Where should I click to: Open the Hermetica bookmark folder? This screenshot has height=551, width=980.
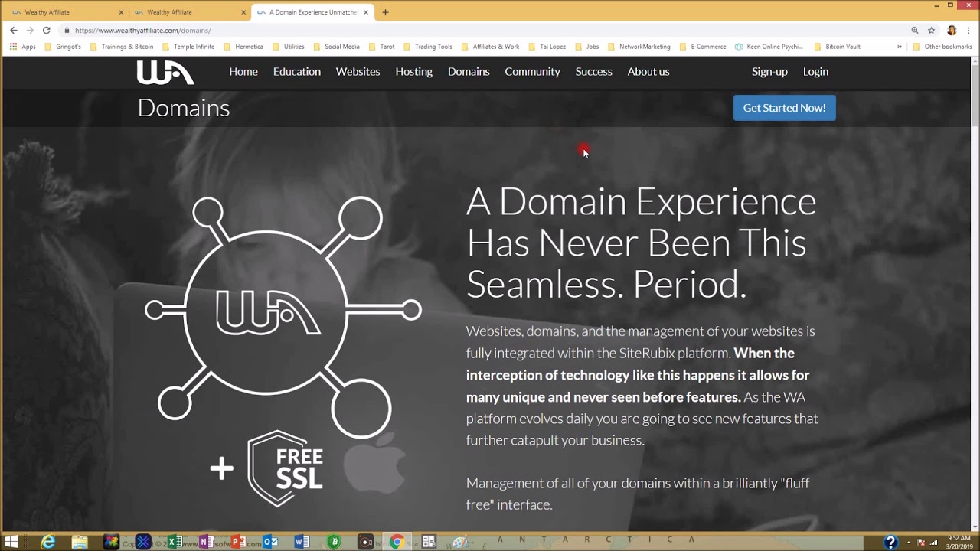pyautogui.click(x=243, y=47)
